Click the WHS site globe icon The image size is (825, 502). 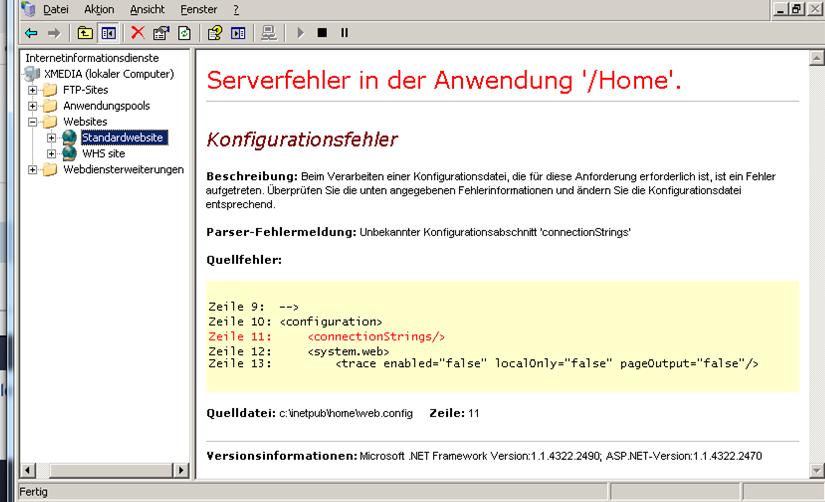pos(69,153)
